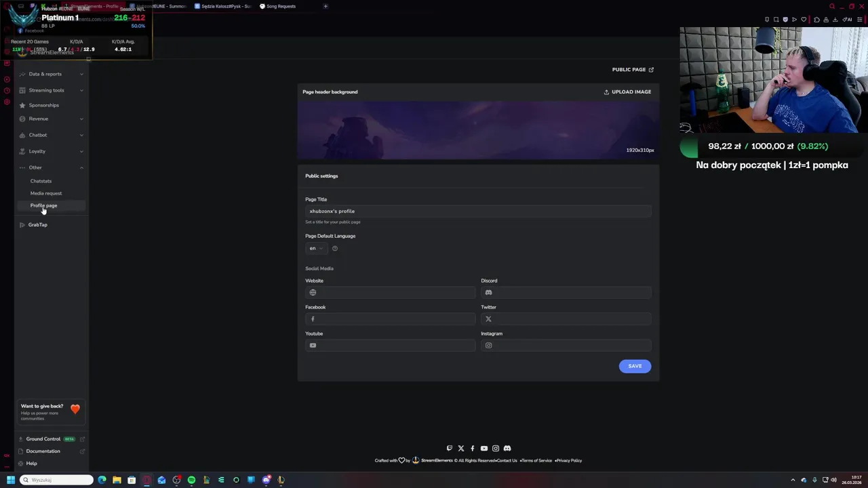
Task: Click the X icon in footer
Action: pos(461,448)
